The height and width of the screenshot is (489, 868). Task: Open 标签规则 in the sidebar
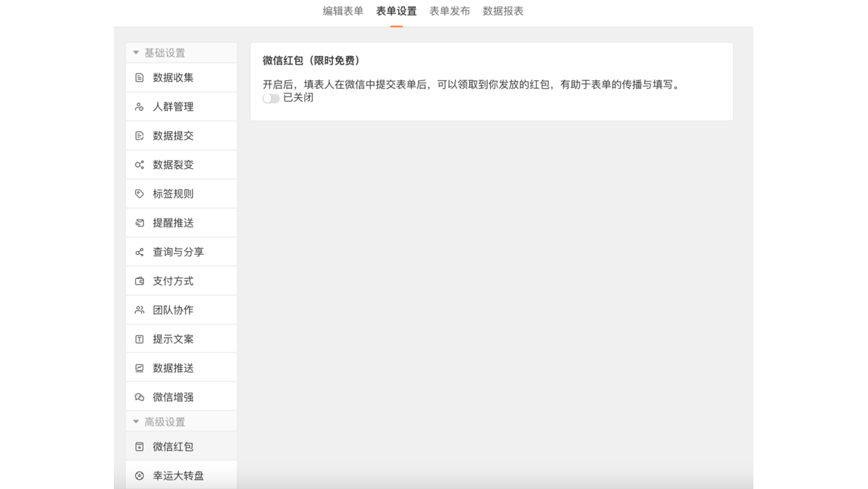pos(181,193)
